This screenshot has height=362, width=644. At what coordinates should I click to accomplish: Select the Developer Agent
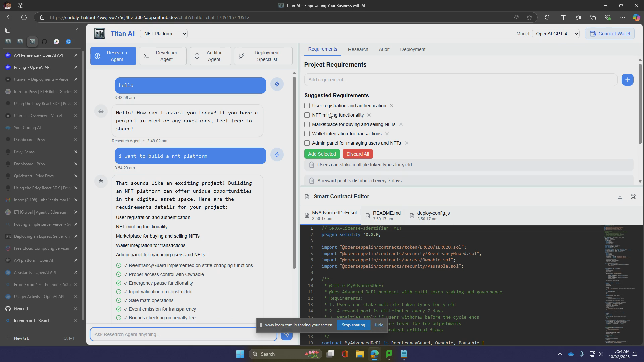[x=163, y=56]
